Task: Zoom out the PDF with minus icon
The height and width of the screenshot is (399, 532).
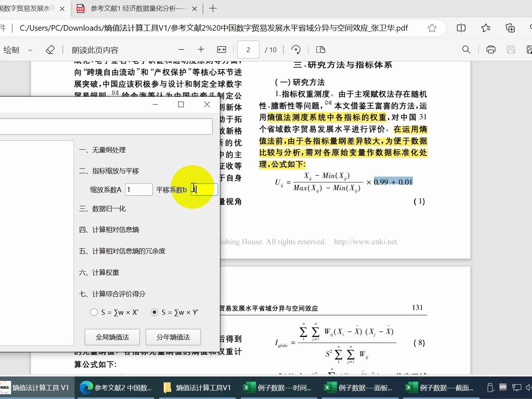Action: (181, 50)
